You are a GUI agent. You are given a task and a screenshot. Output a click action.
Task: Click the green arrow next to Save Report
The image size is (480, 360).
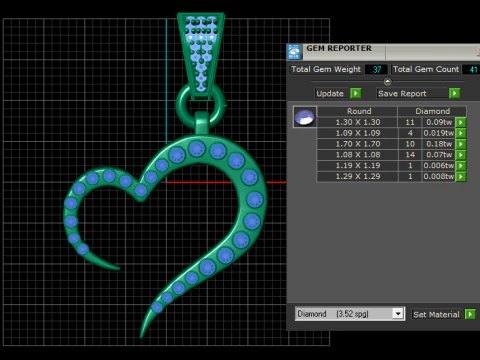pyautogui.click(x=454, y=93)
